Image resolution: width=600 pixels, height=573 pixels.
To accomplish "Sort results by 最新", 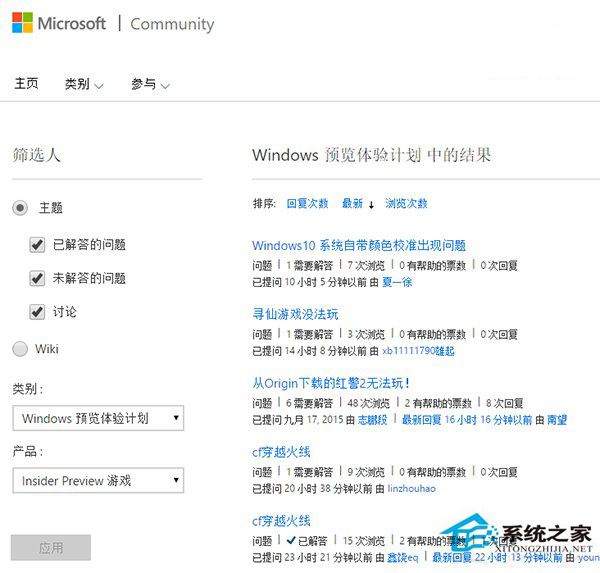I will [352, 203].
